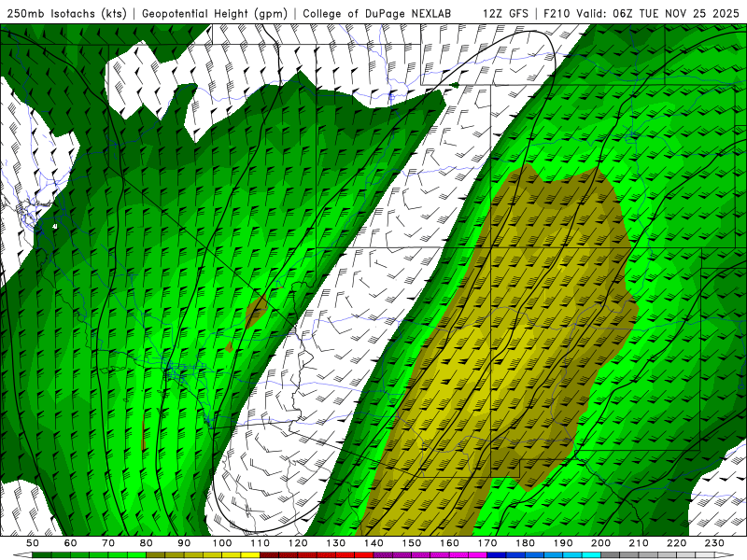Click the 100 value on the color scale
This screenshot has height=560, width=747.
[x=222, y=543]
